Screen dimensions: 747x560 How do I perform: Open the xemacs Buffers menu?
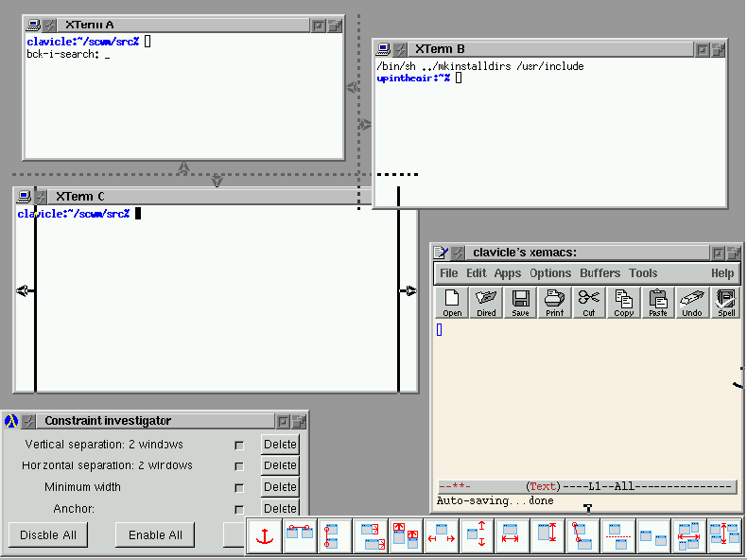[x=599, y=273]
